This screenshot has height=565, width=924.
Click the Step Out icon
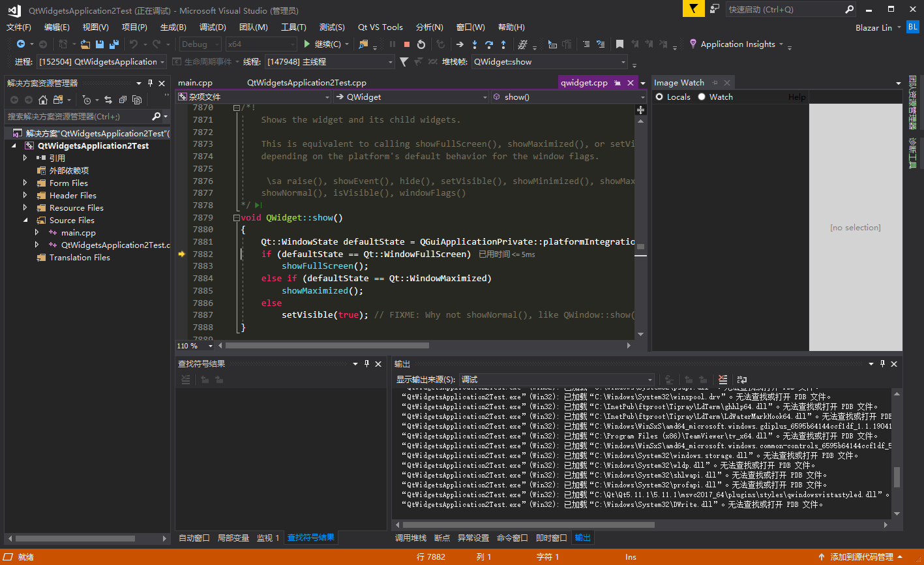pyautogui.click(x=503, y=44)
